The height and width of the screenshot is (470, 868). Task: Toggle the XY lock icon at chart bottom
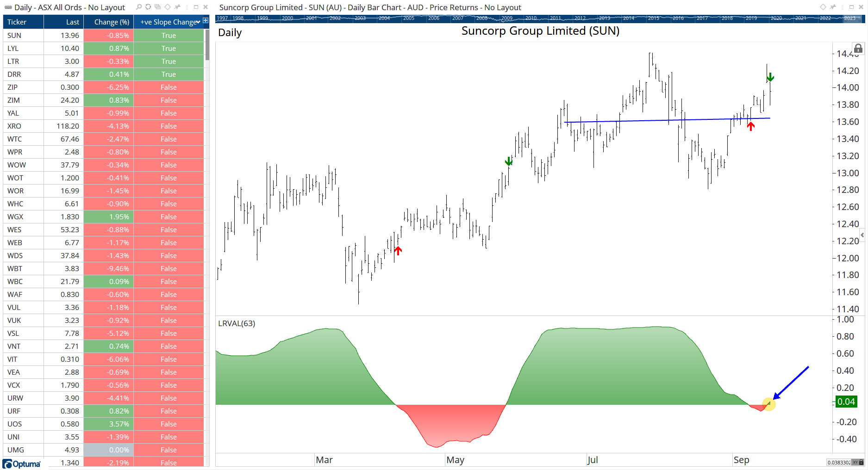tap(861, 463)
